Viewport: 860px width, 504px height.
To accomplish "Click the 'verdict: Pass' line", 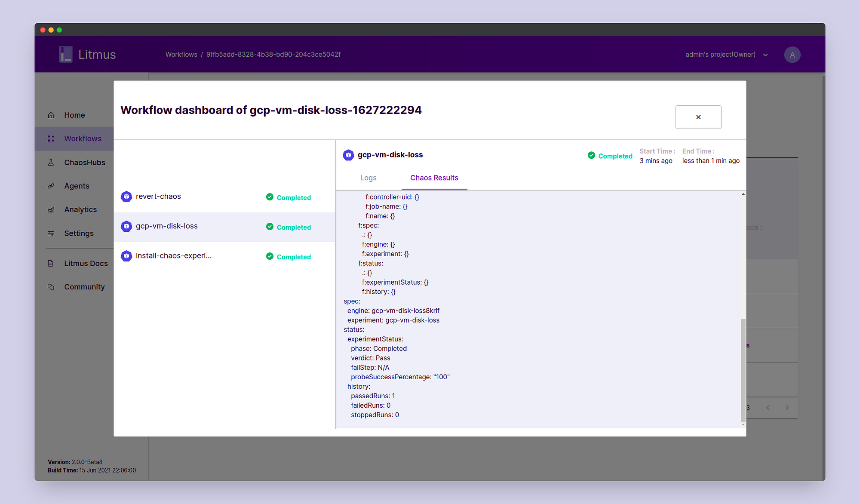I will pyautogui.click(x=371, y=358).
